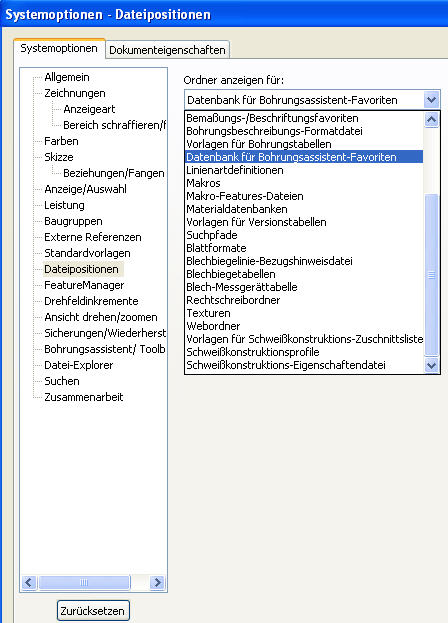Click the list scroll-up arrow

(431, 119)
